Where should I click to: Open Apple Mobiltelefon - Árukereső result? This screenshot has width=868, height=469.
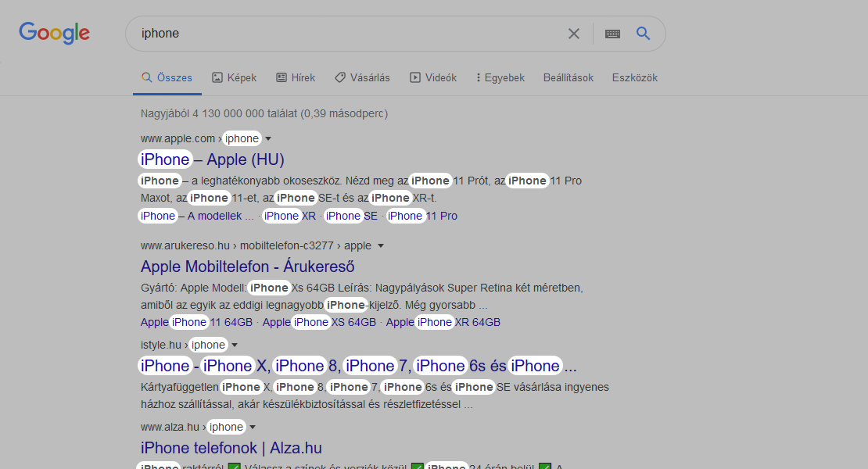pos(247,267)
